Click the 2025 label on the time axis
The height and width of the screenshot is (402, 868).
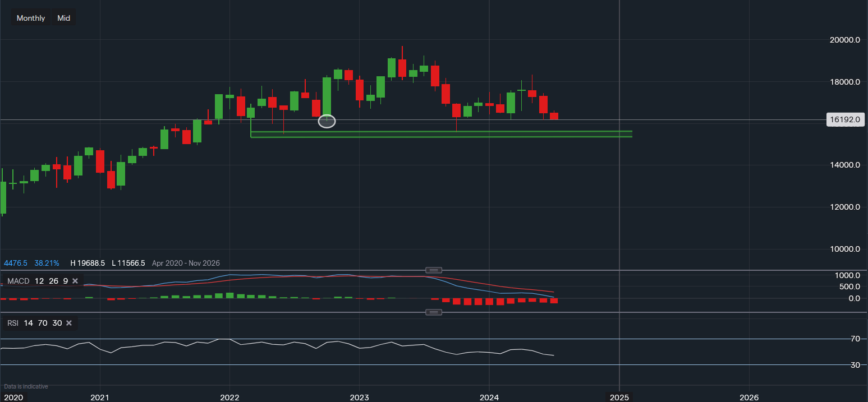pos(619,398)
